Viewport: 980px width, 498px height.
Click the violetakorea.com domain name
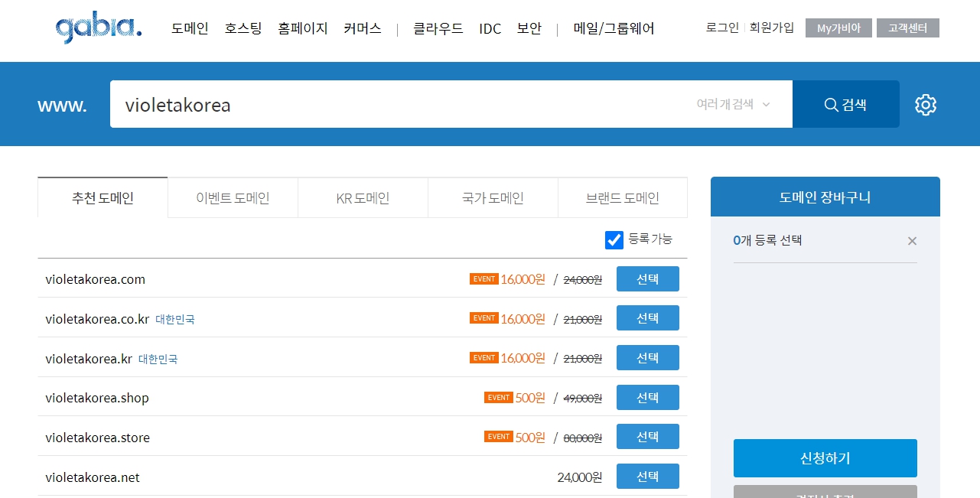(95, 279)
